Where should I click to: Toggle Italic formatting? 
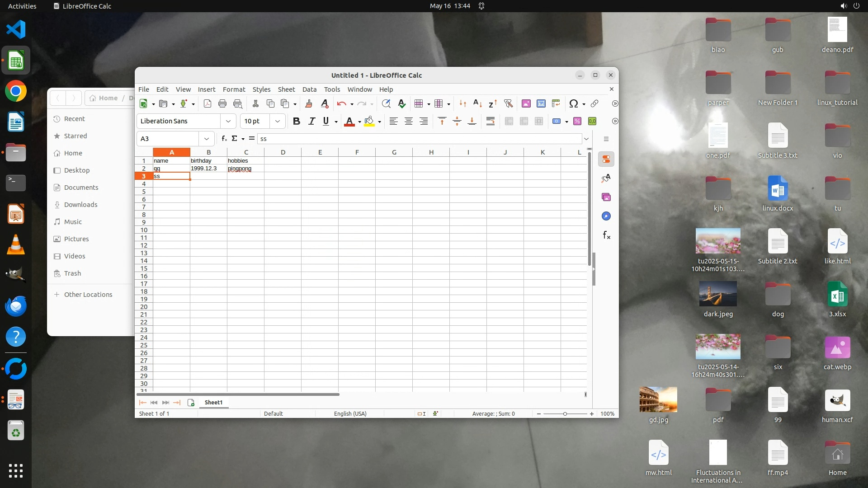311,121
